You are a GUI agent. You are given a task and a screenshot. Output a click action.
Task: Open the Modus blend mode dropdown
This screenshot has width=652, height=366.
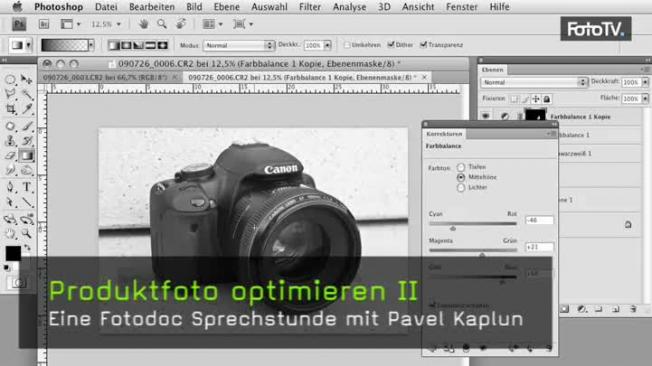pyautogui.click(x=239, y=45)
